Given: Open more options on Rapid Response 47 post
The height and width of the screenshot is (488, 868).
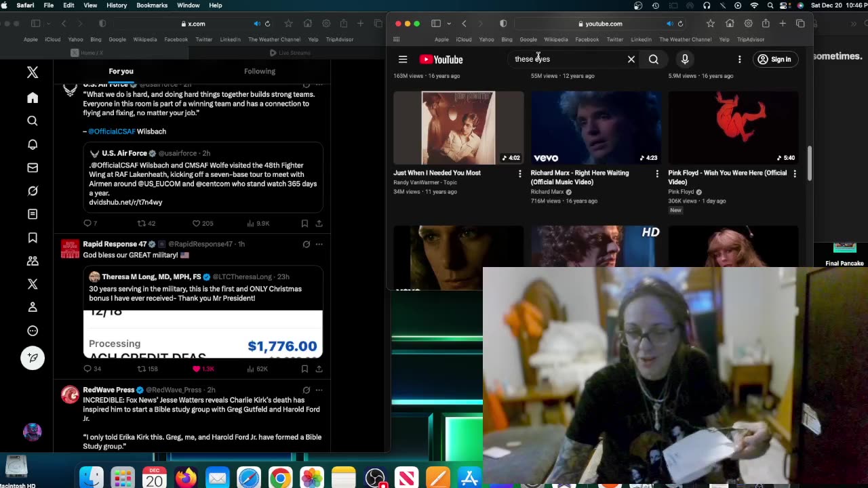Looking at the screenshot, I should tap(319, 244).
